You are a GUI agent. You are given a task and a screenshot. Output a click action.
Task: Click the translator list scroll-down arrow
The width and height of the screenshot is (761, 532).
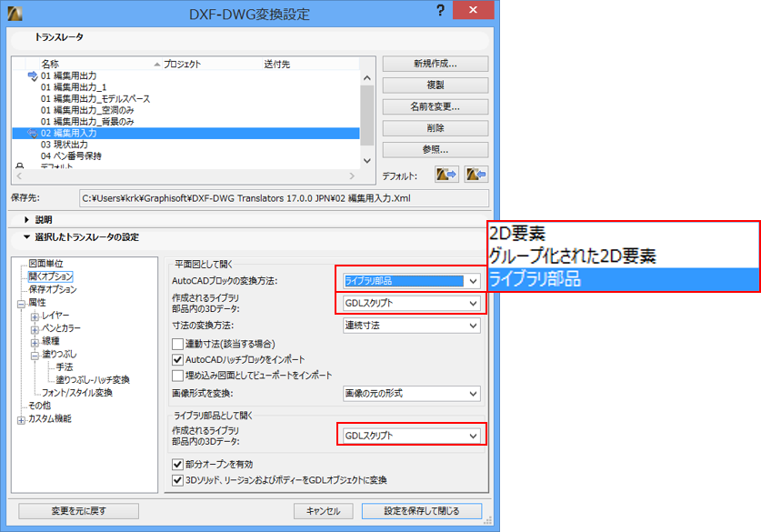tap(367, 161)
